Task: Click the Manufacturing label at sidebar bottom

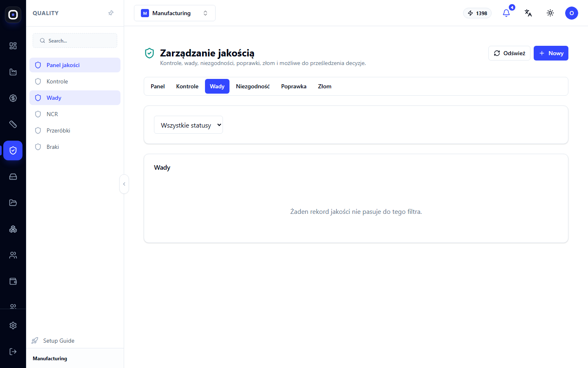Action: [50, 359]
